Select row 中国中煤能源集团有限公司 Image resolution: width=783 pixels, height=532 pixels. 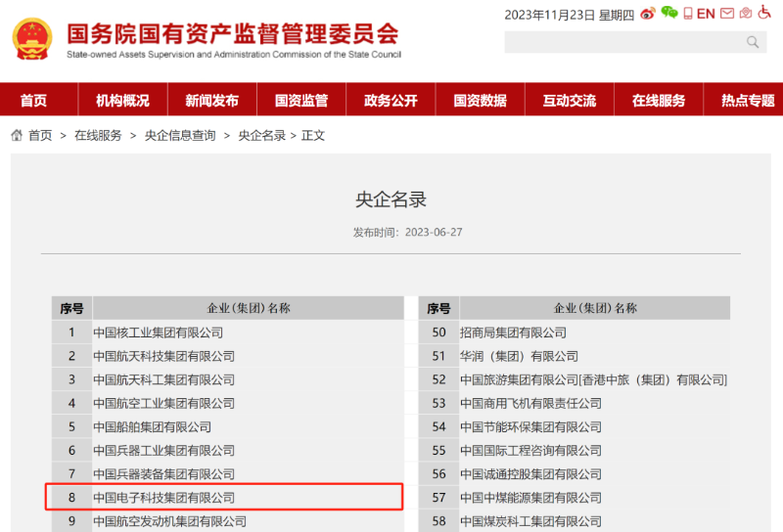(575, 497)
